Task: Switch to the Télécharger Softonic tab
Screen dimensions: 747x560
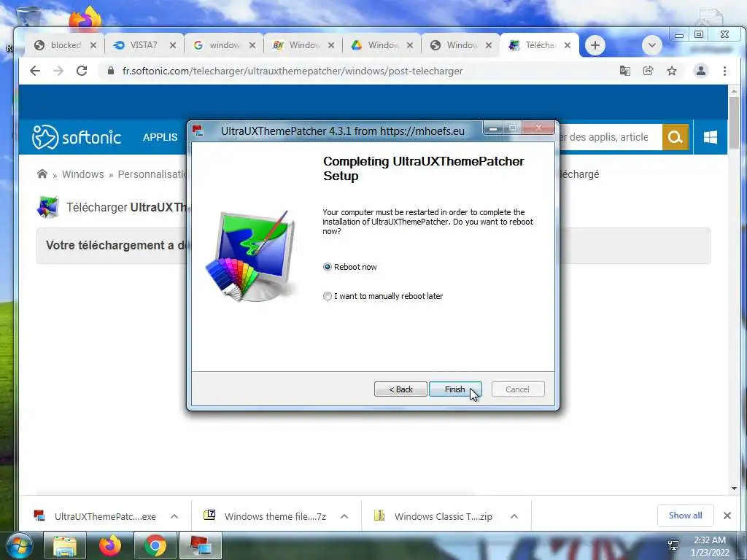Action: [539, 45]
